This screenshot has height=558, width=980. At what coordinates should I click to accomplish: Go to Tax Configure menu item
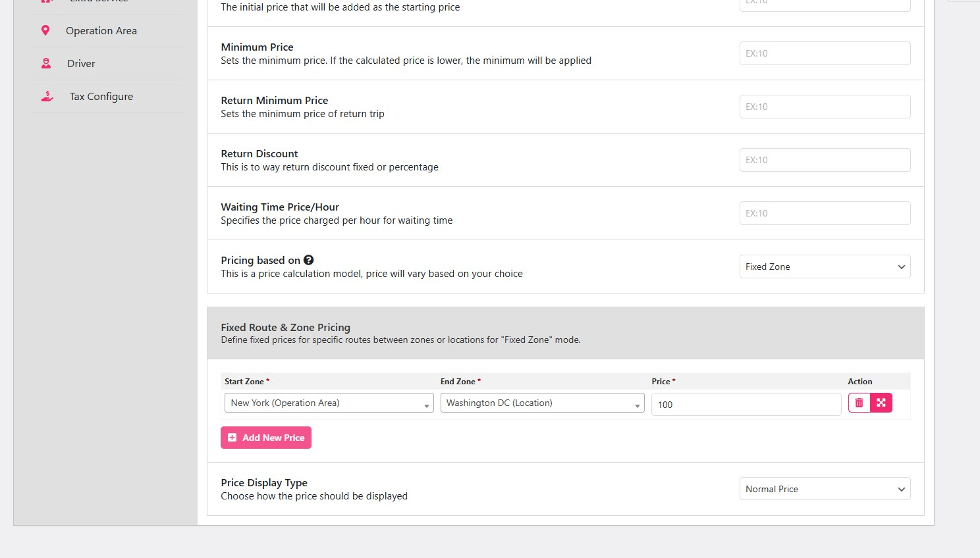(101, 97)
